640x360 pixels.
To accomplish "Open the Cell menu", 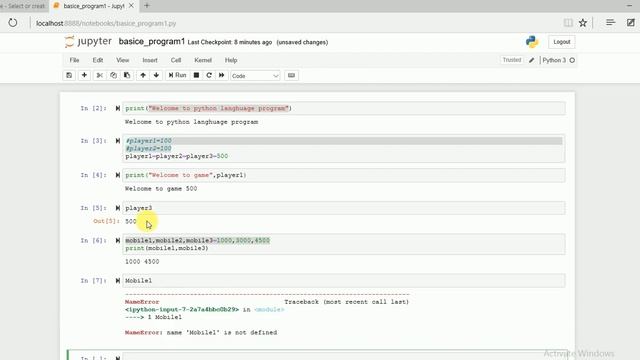I will [x=176, y=60].
